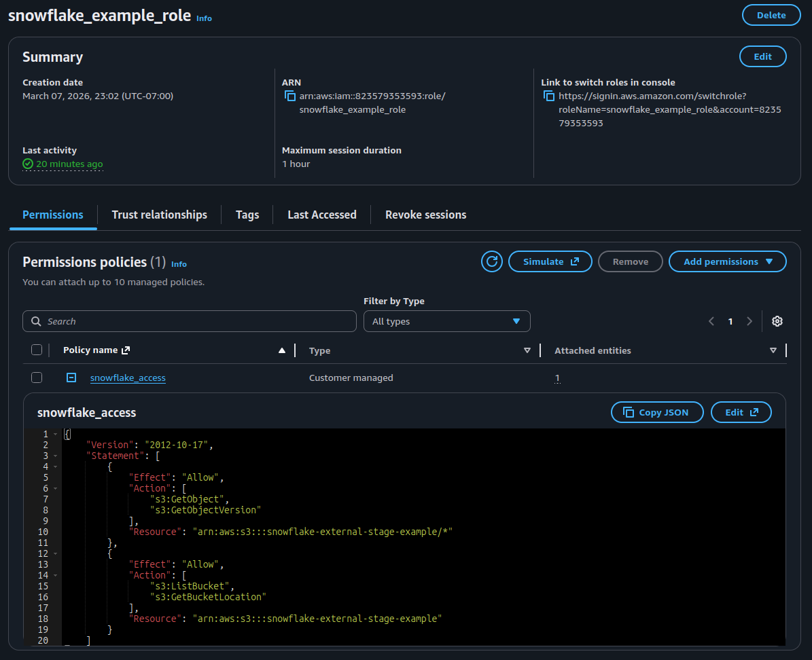The height and width of the screenshot is (660, 812).
Task: Open the Filter by Type dropdown
Action: tap(447, 321)
